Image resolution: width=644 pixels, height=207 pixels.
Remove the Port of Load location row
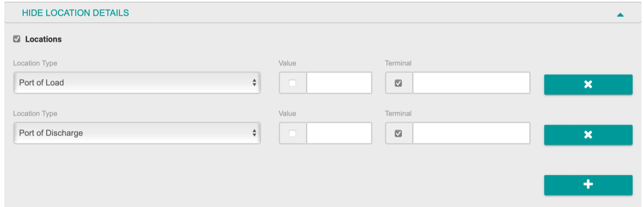coord(588,84)
